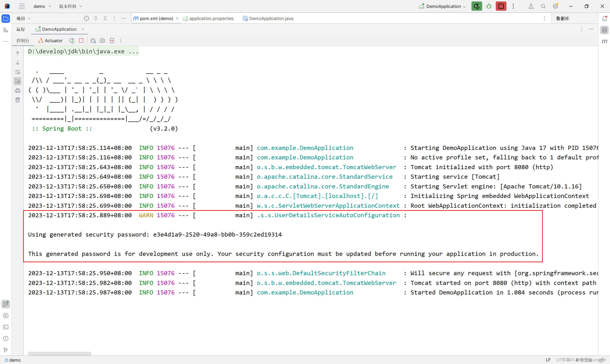Open Run tool window icon in left sidebar
610x364 pixels.
[x=6, y=304]
